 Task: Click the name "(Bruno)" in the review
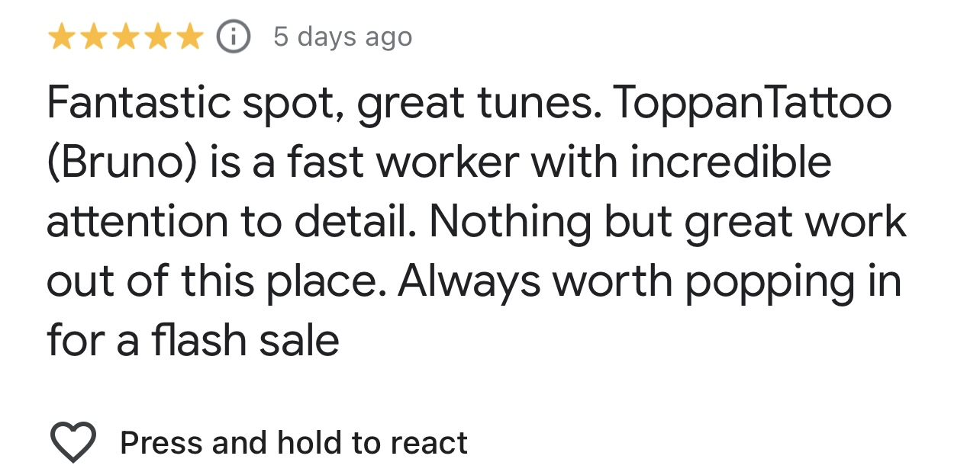tap(124, 162)
